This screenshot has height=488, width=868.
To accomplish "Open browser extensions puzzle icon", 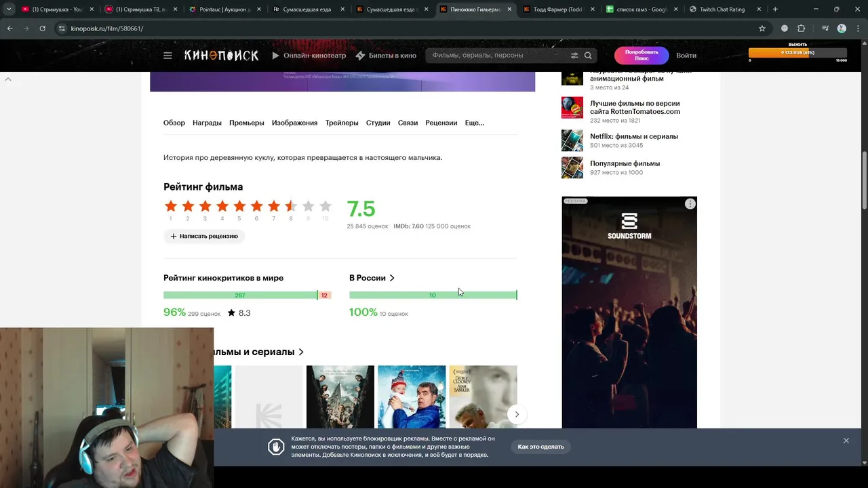I will tap(802, 28).
